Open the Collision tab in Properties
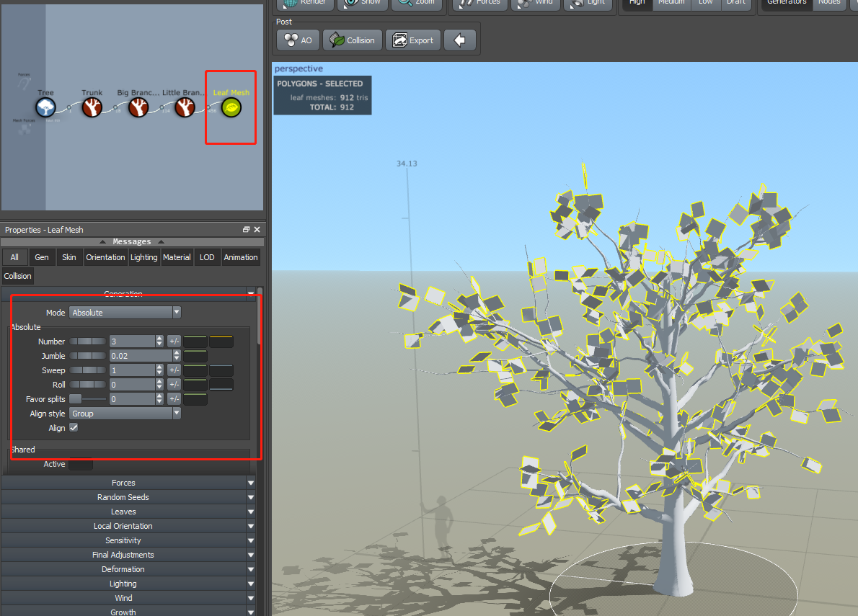 pyautogui.click(x=17, y=276)
